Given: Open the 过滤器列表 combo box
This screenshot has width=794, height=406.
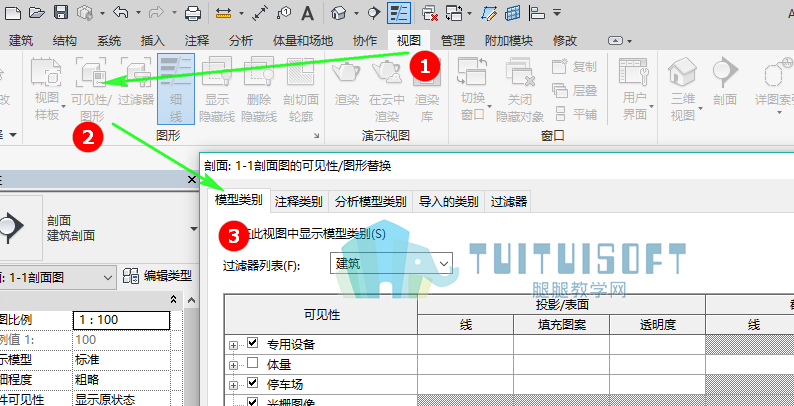Looking at the screenshot, I should (x=391, y=263).
